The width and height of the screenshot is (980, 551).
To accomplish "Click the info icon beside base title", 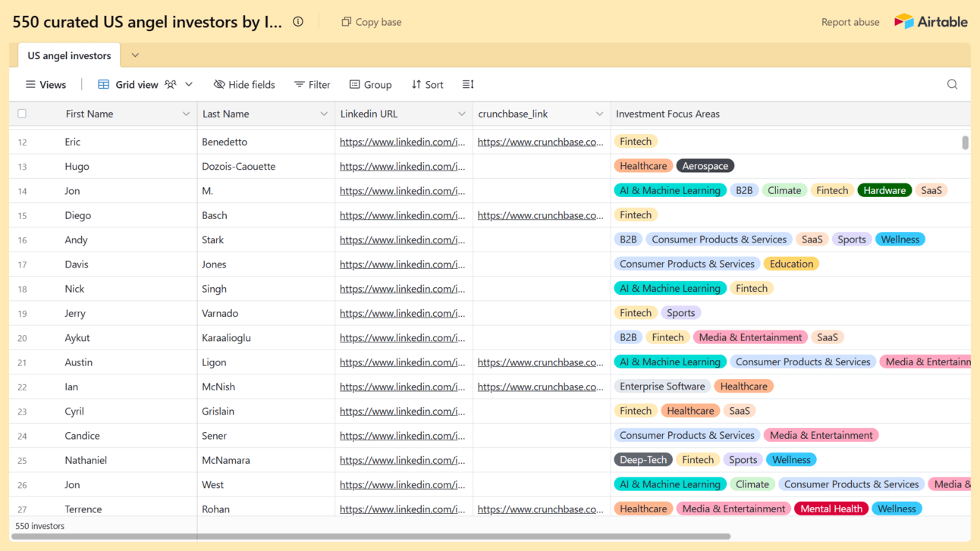I will click(298, 22).
